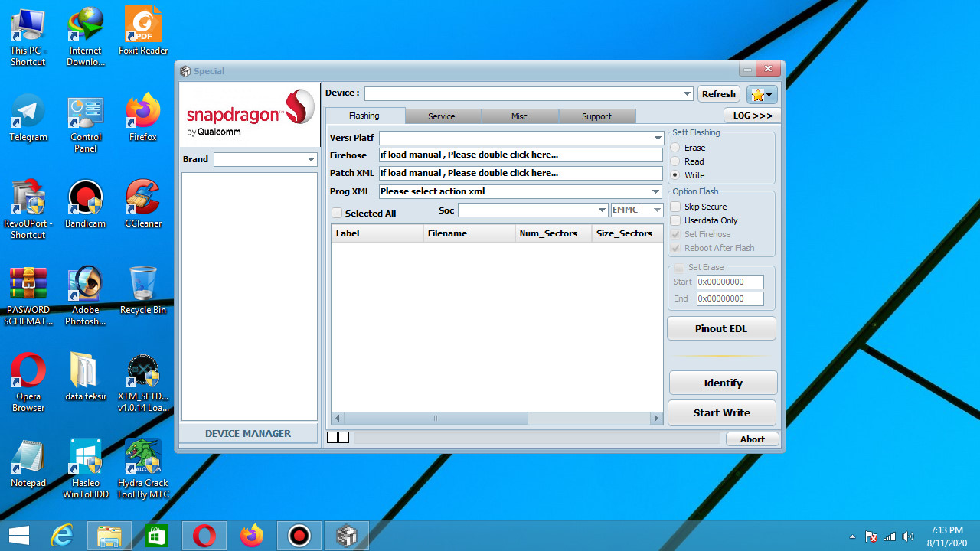
Task: Switch to the Service tab
Action: click(442, 116)
